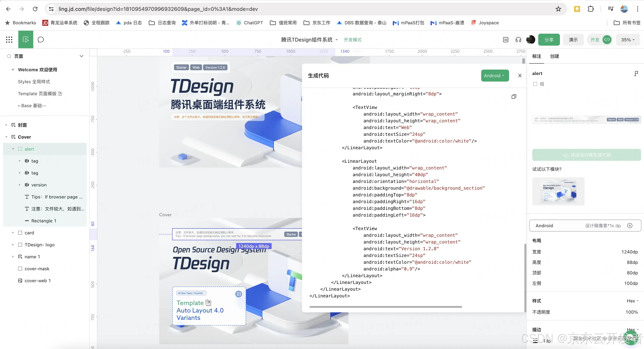Copy generated code with copy icon
This screenshot has height=349, width=644.
point(514,97)
